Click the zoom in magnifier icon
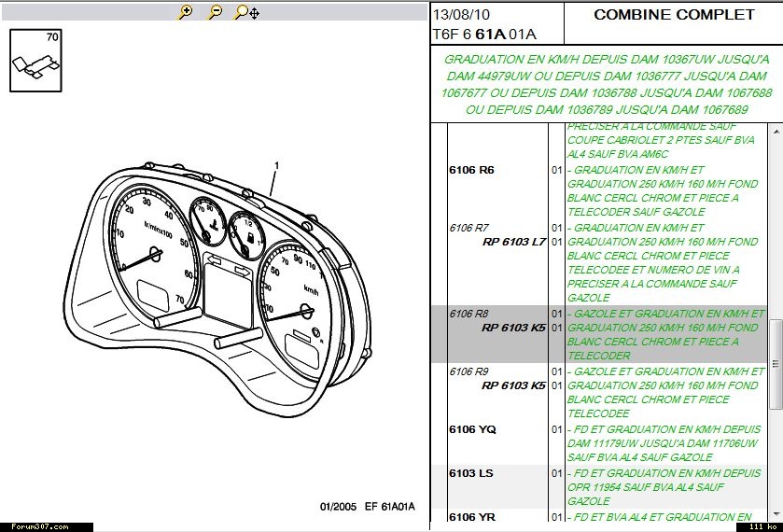The image size is (783, 532). 186,12
